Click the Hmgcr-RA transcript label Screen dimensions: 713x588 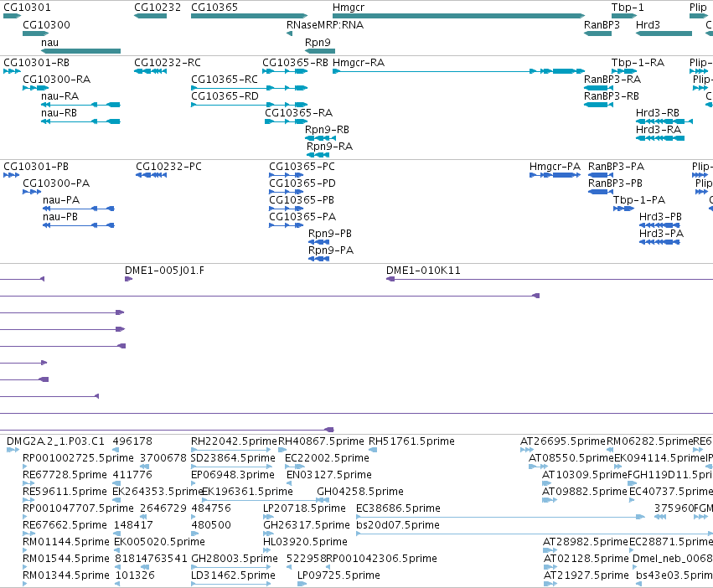(x=359, y=63)
